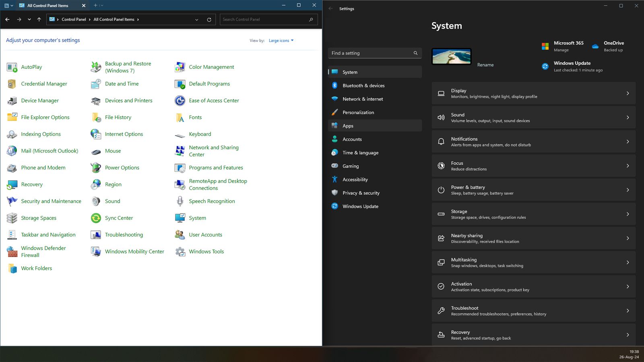Open the Ease of Access Center icon
This screenshot has height=362, width=644.
(x=180, y=101)
